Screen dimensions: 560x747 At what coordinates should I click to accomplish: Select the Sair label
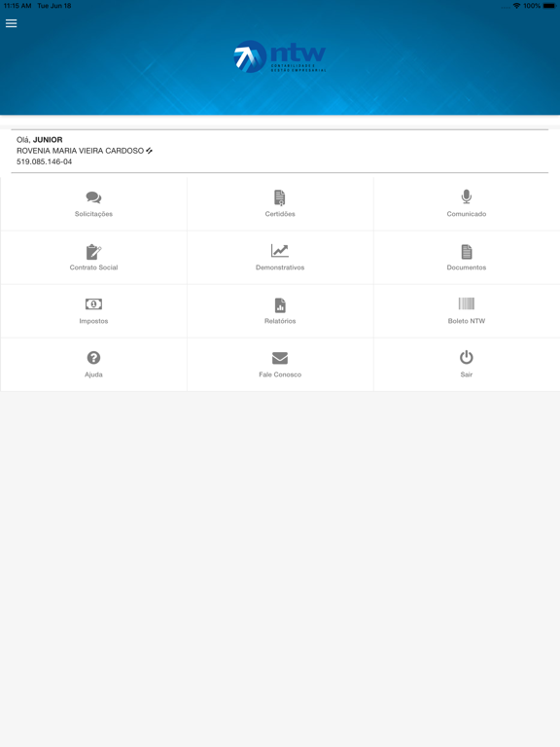pos(467,374)
